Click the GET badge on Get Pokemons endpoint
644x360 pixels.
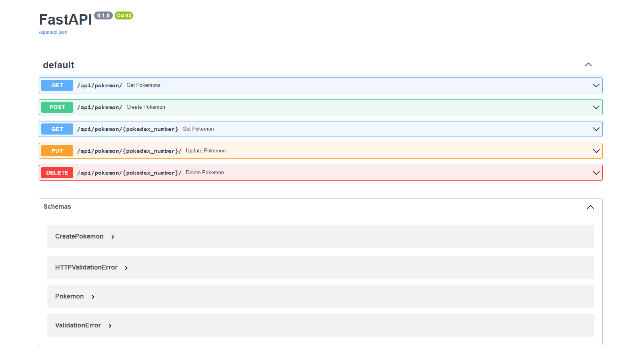point(57,85)
